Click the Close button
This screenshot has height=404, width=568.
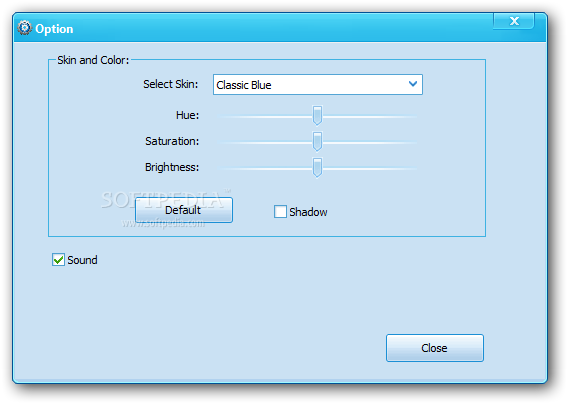coord(435,348)
